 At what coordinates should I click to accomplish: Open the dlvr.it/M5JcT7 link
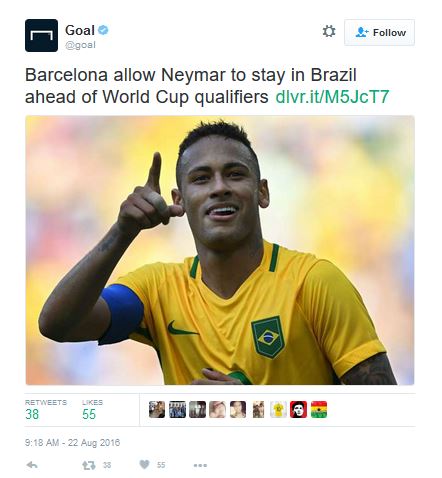point(332,97)
